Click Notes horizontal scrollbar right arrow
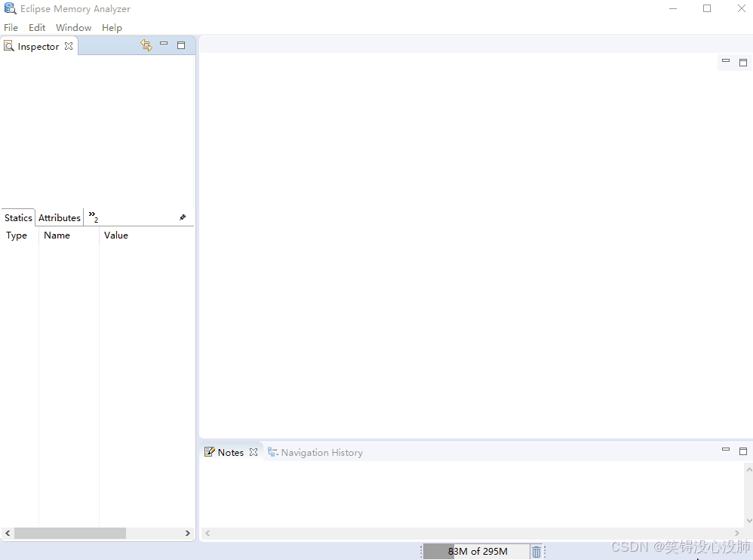 coord(737,533)
